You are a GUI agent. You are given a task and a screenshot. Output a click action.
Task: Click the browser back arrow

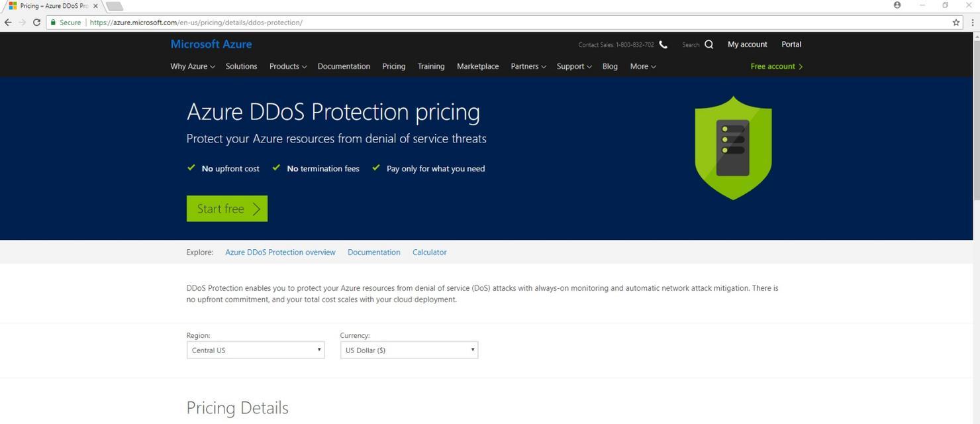[8, 23]
